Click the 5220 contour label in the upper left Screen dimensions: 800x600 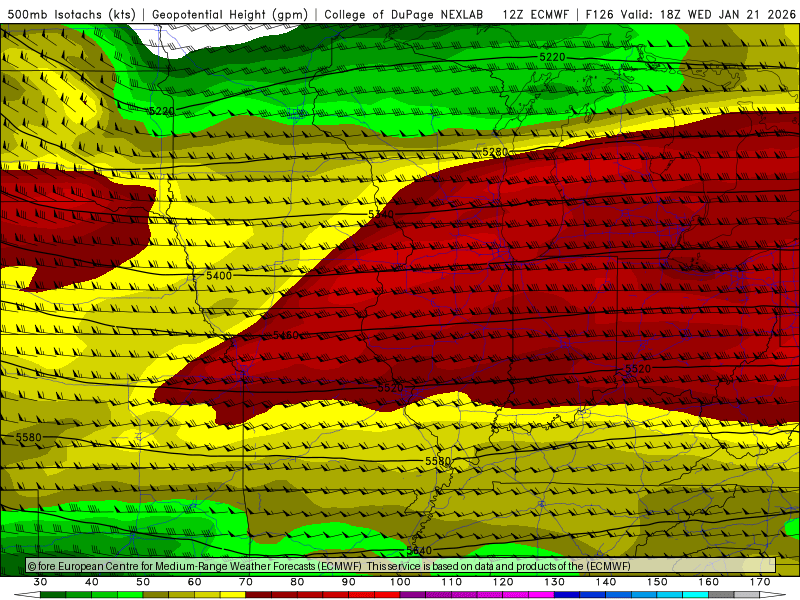(x=162, y=111)
